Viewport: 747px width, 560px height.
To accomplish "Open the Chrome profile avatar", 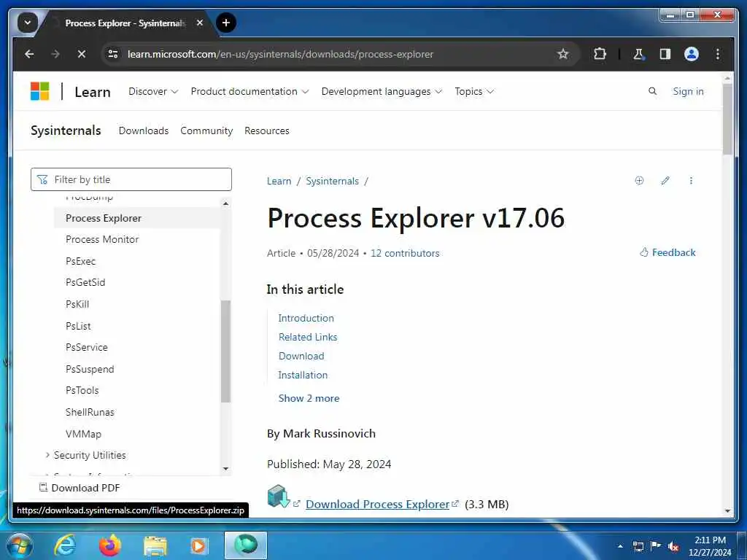I will 692,54.
